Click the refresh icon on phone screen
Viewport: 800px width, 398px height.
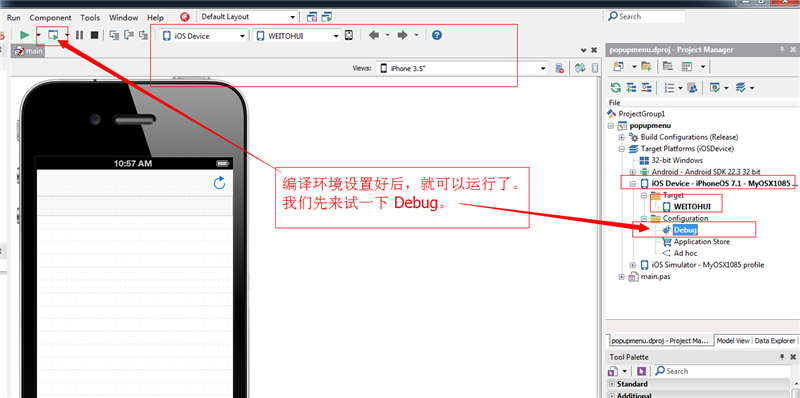tap(219, 183)
